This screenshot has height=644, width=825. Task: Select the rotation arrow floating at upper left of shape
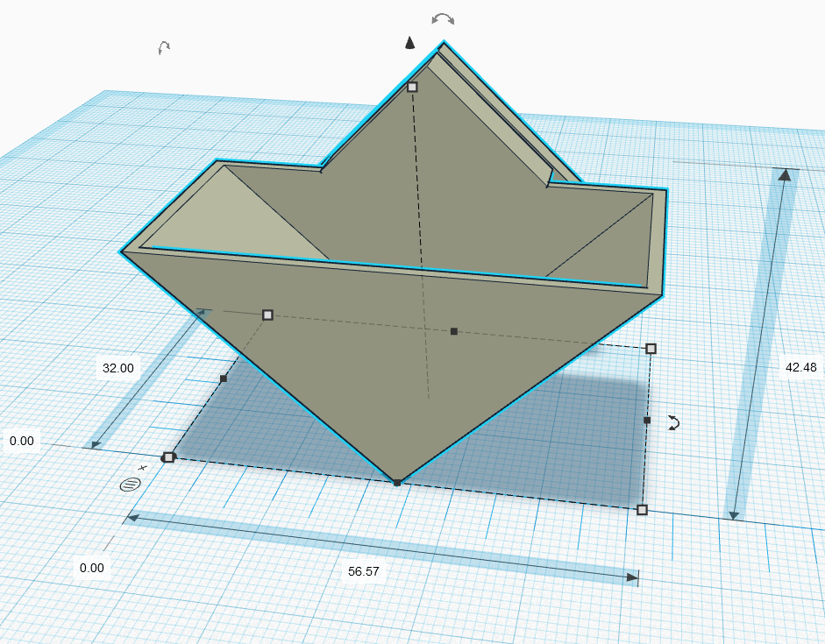click(164, 48)
